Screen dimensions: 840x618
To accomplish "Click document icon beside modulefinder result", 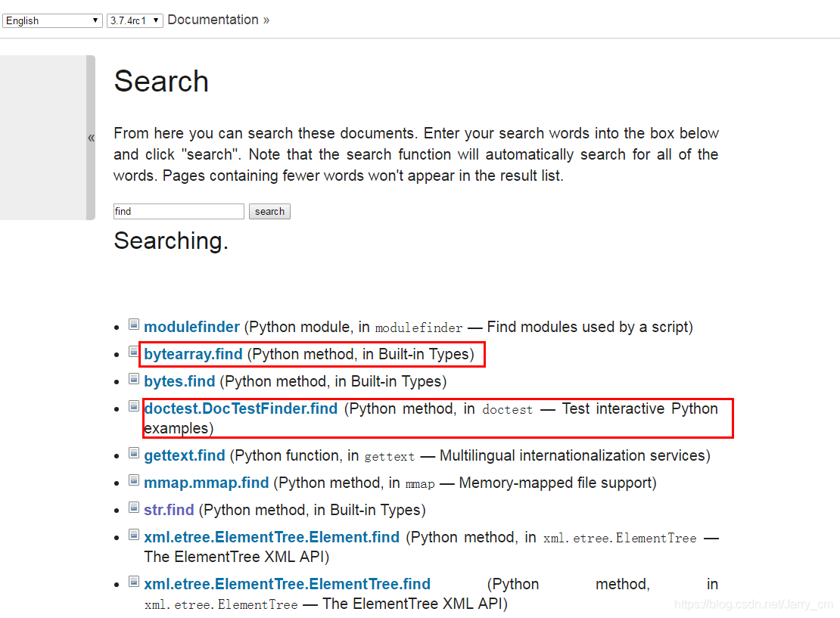I will [134, 325].
